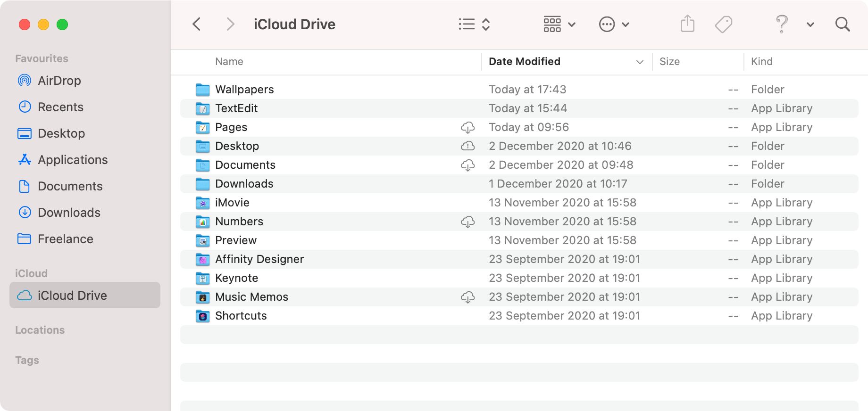
Task: Select the TextEdit app library folder icon
Action: pyautogui.click(x=203, y=108)
